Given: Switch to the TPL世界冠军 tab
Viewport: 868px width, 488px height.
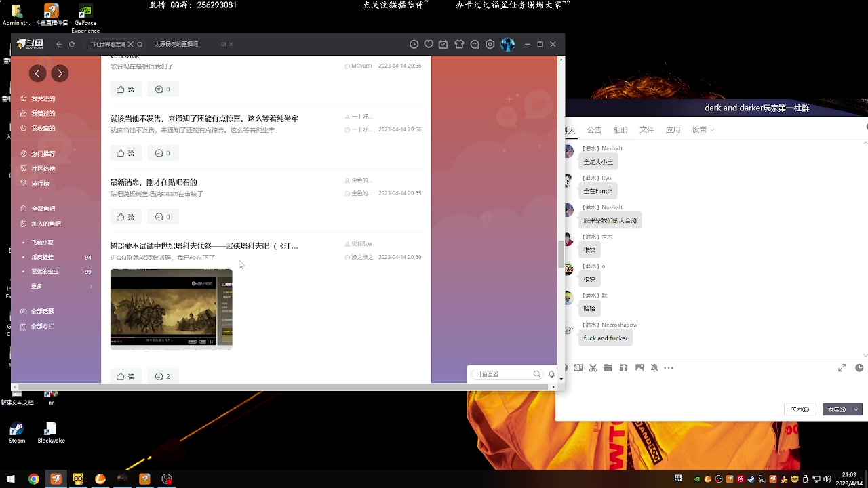Looking at the screenshot, I should 107,44.
